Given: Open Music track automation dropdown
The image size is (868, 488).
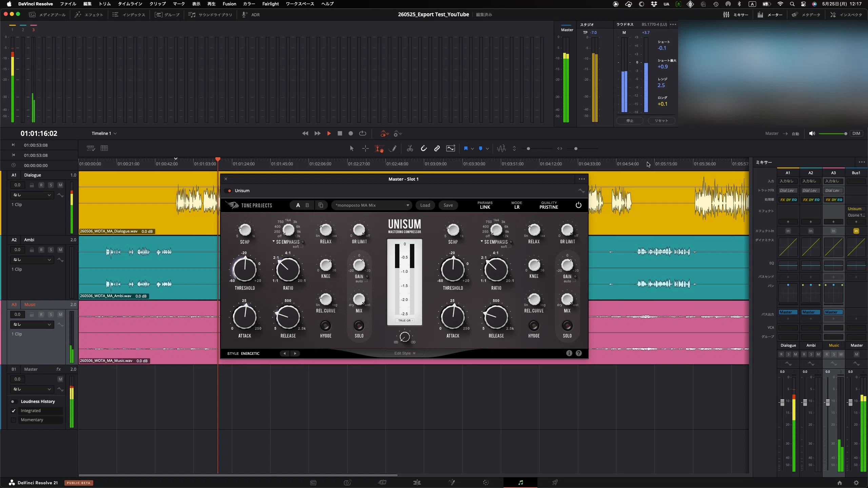Looking at the screenshot, I should pyautogui.click(x=32, y=324).
